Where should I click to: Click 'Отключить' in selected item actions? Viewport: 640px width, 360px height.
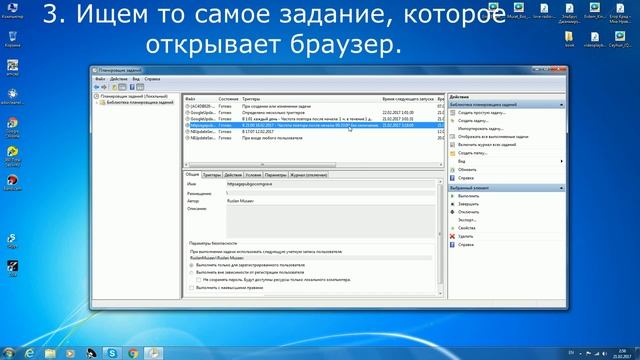468,212
